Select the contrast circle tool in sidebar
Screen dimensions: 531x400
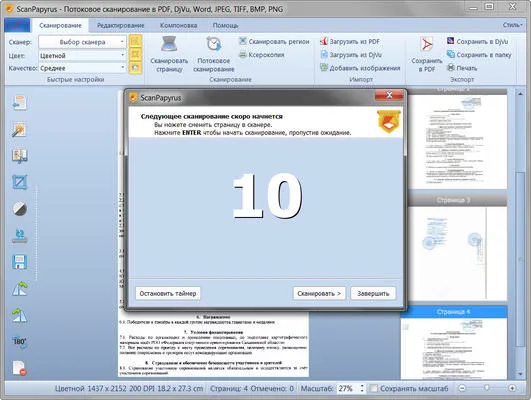[x=19, y=209]
